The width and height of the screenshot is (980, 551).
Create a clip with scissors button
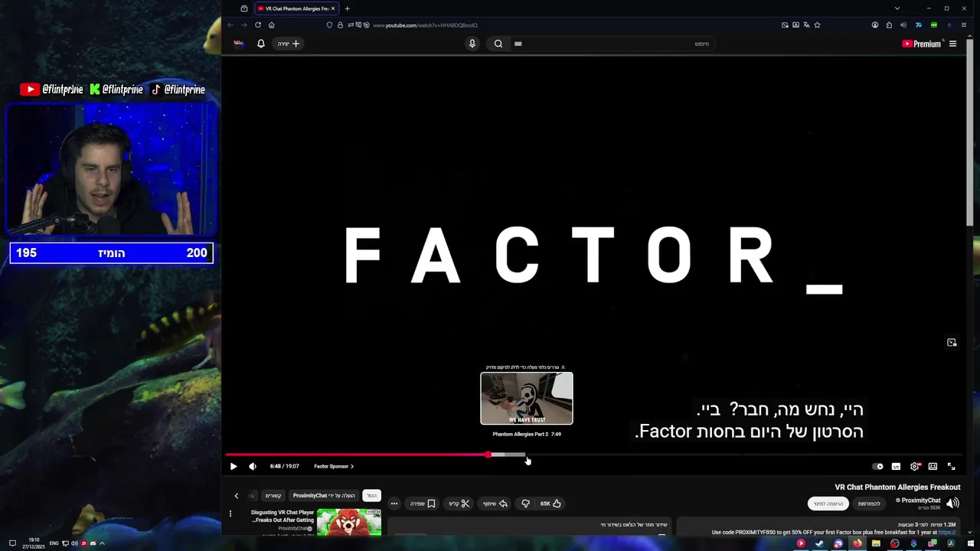tap(459, 504)
